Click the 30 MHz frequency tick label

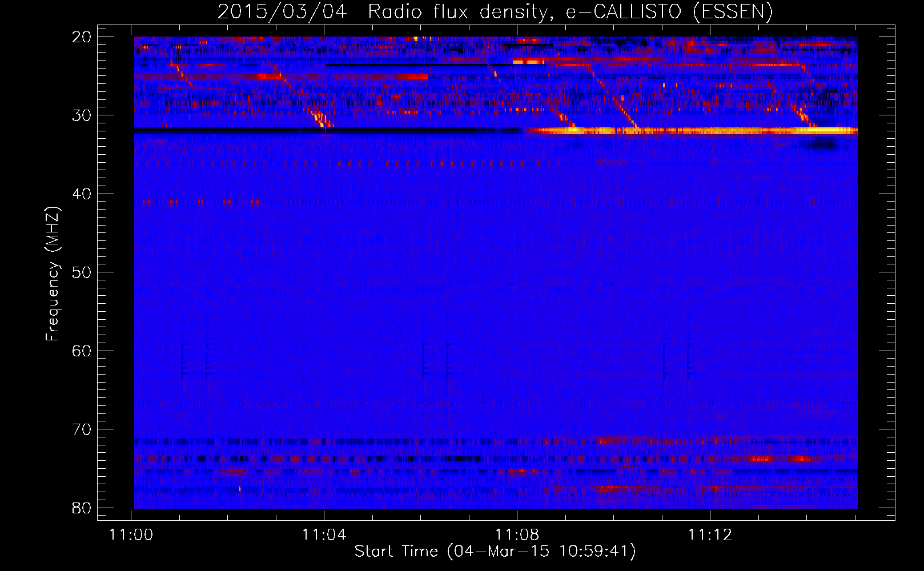click(x=82, y=115)
